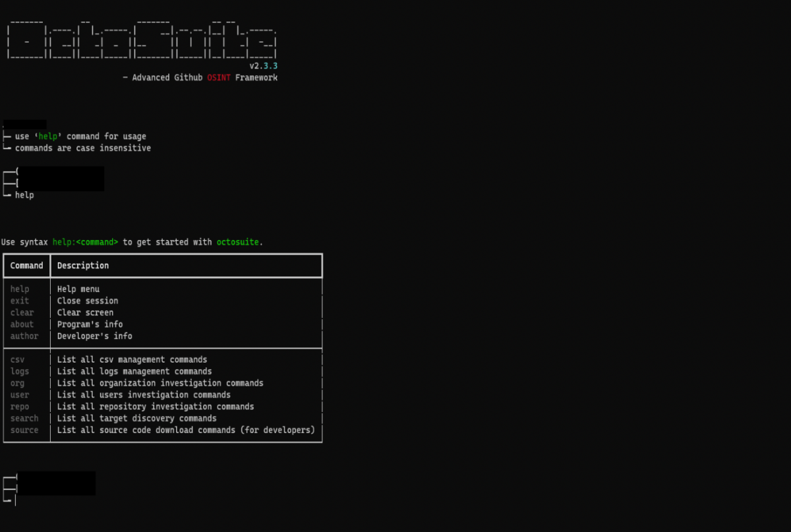The width and height of the screenshot is (791, 532).
Task: Click 'Advanced Github OSINT Framework' tagline
Action: [205, 78]
